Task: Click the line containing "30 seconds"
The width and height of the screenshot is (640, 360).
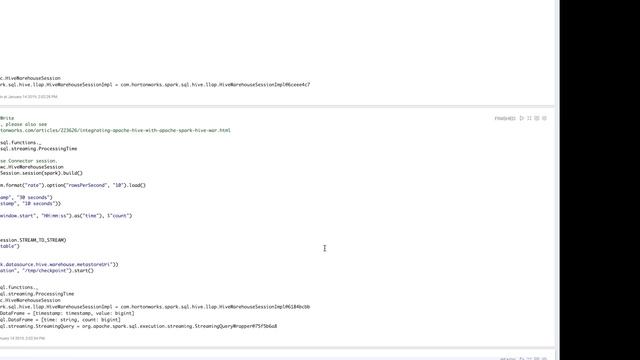Action: [x=26, y=198]
